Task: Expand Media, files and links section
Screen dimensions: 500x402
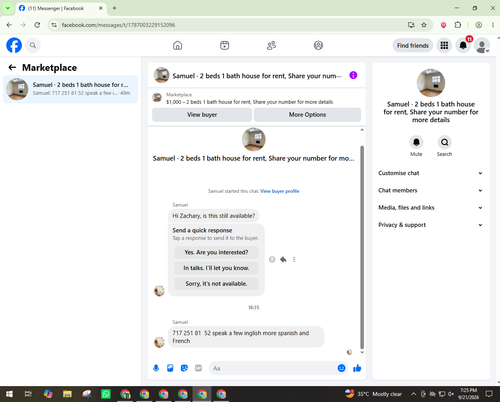Action: [431, 208]
